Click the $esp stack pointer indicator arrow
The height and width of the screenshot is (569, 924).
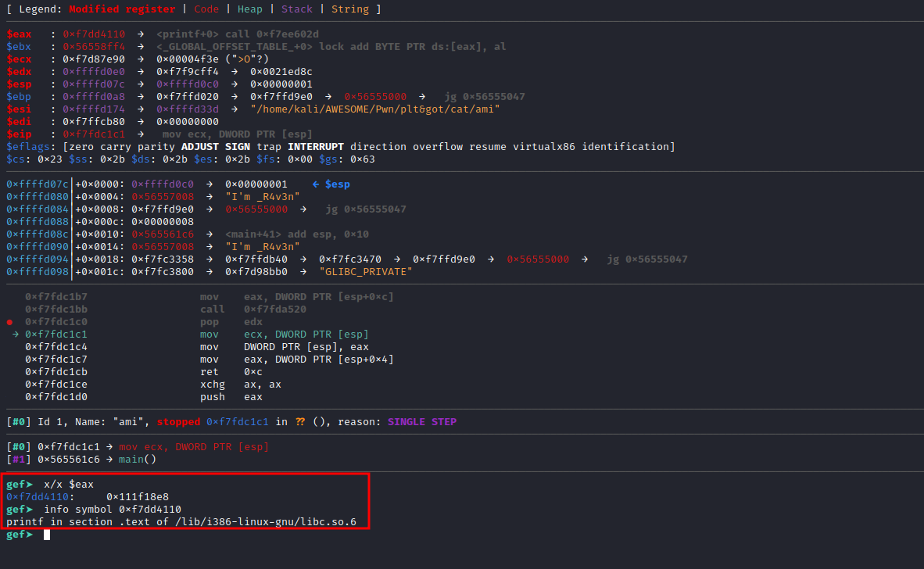coord(316,184)
